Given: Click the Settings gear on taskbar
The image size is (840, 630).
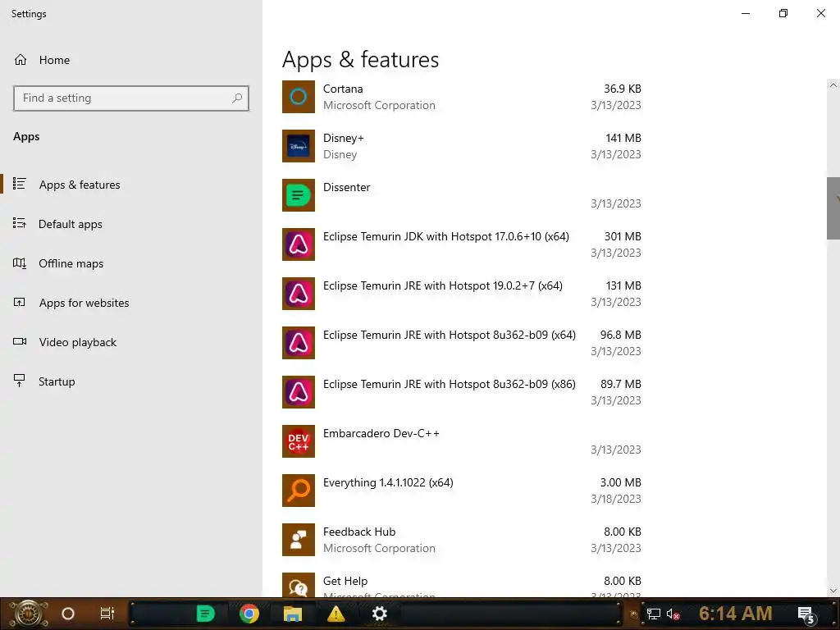Looking at the screenshot, I should [x=379, y=614].
